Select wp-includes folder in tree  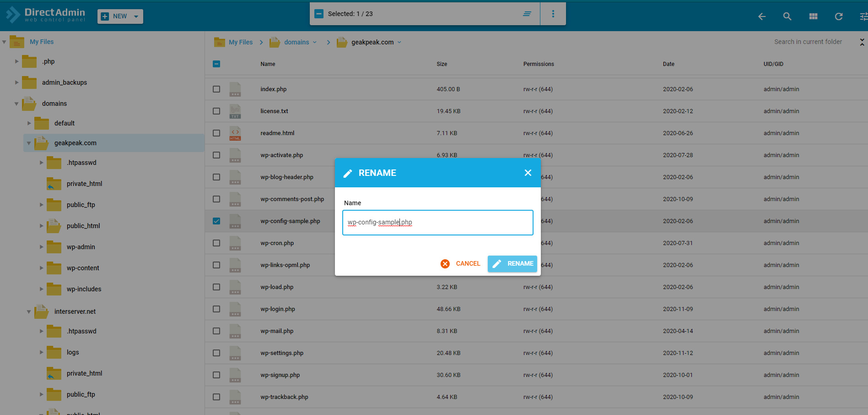coord(84,289)
